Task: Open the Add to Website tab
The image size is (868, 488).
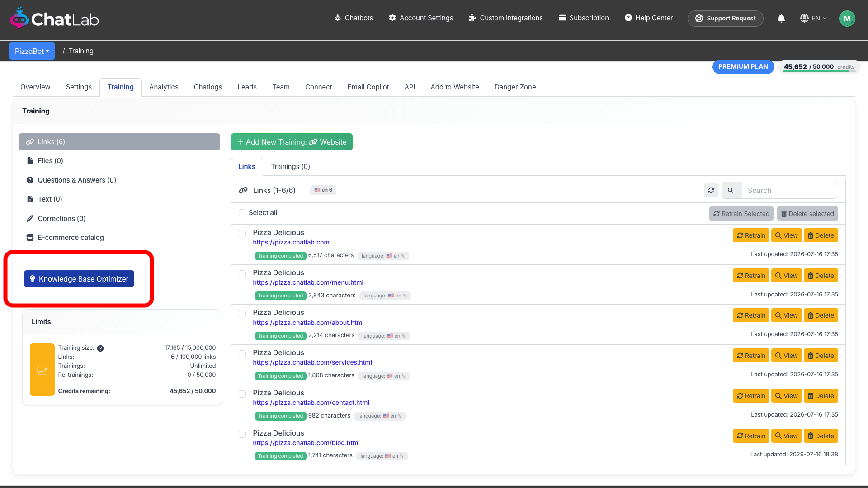Action: (x=455, y=87)
